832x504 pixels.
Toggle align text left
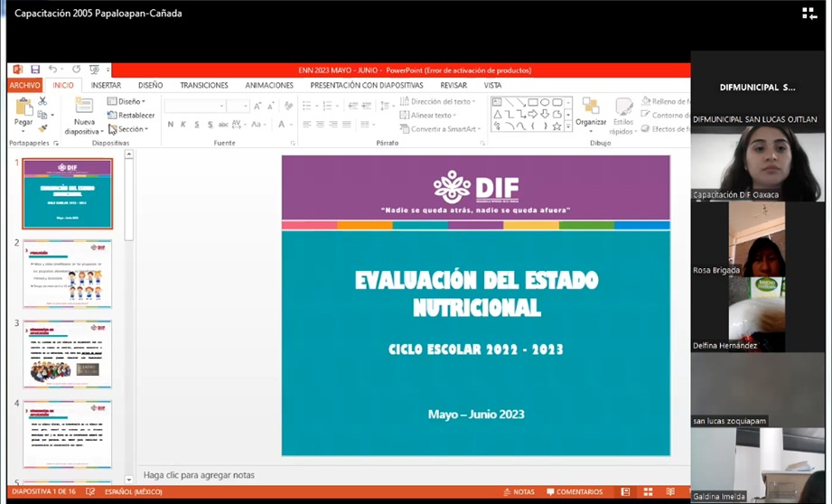[307, 125]
